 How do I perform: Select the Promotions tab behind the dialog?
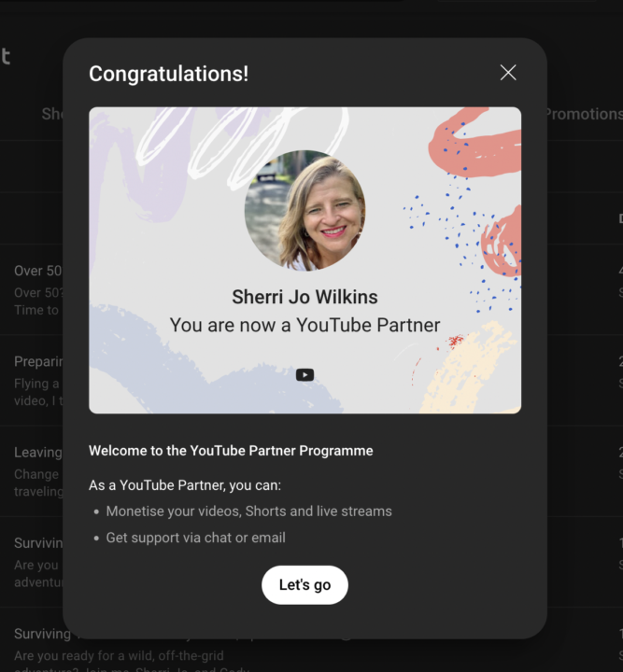(584, 114)
